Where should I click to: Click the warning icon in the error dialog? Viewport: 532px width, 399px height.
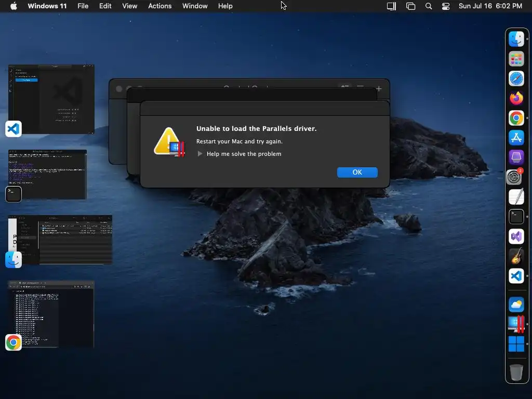coord(169,142)
